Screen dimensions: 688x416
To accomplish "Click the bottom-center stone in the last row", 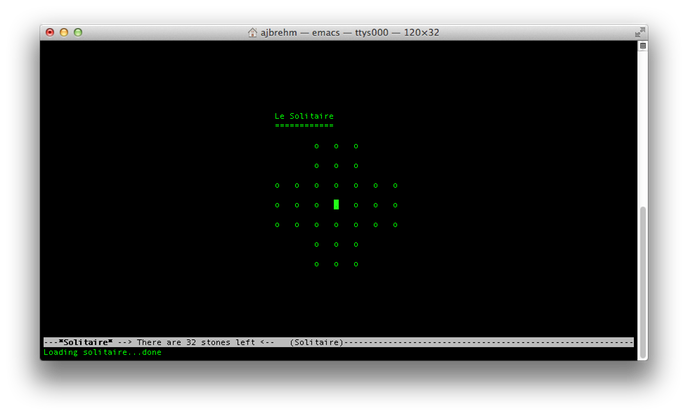I will coord(336,264).
